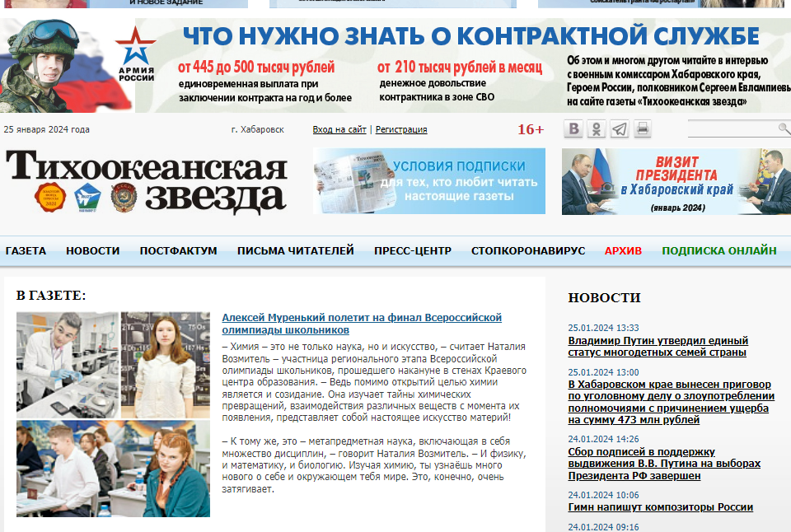
Task: Click the Визит президента в Хабаровский край banner
Action: pos(676,181)
